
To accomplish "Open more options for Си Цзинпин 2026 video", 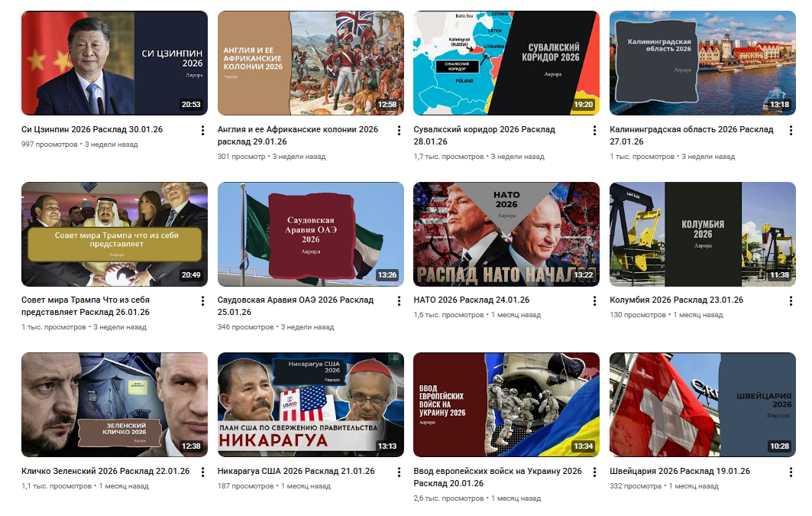I will (202, 131).
